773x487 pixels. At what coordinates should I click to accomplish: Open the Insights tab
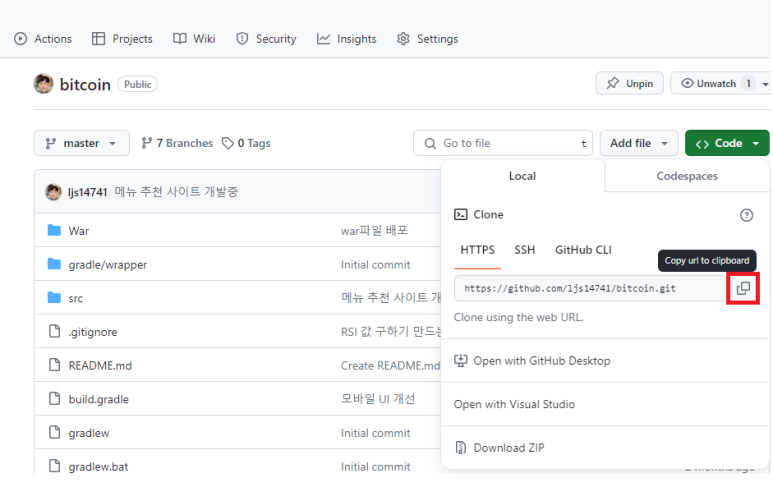click(x=347, y=38)
